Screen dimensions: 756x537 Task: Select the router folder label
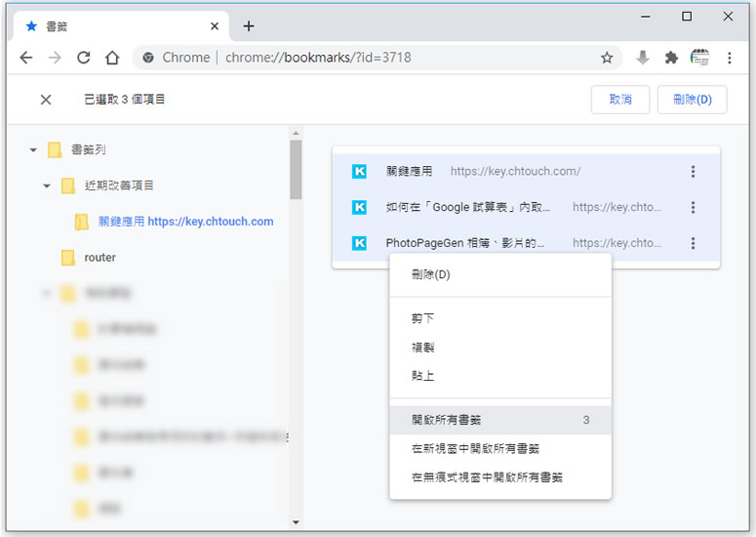(x=99, y=258)
